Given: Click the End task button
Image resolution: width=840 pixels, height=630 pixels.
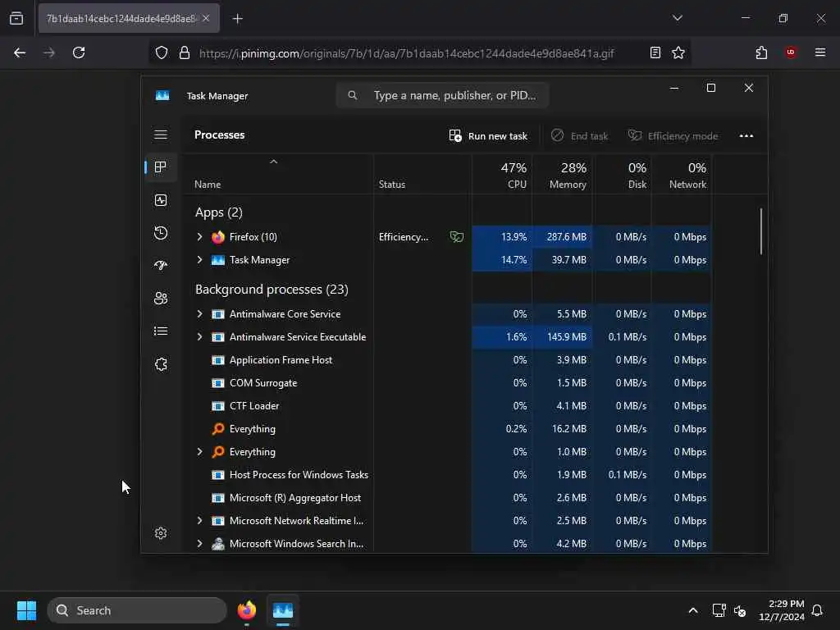Looking at the screenshot, I should 580,136.
